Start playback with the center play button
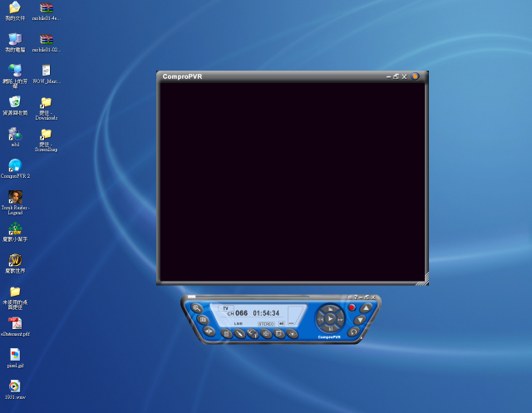 coord(330,319)
